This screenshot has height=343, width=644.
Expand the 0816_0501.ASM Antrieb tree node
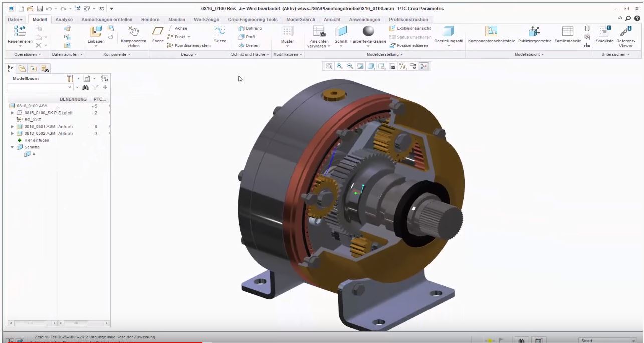[x=13, y=127]
